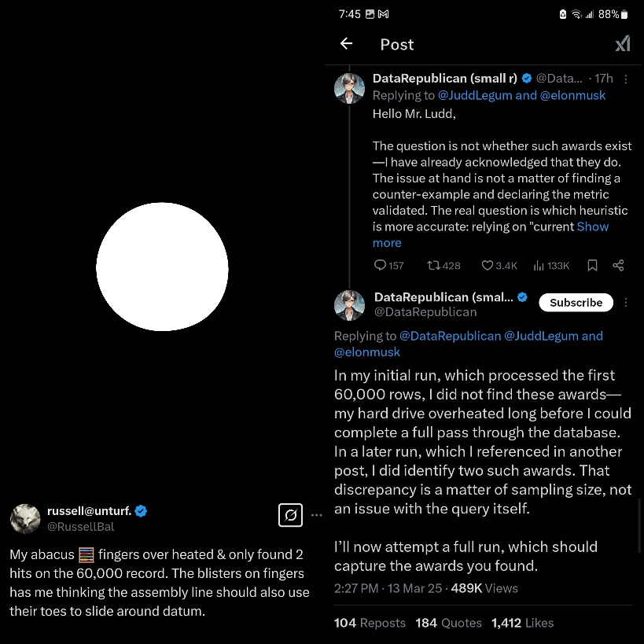Open three-dot menu on first DataRepublican post
This screenshot has height=644, width=644.
click(625, 79)
